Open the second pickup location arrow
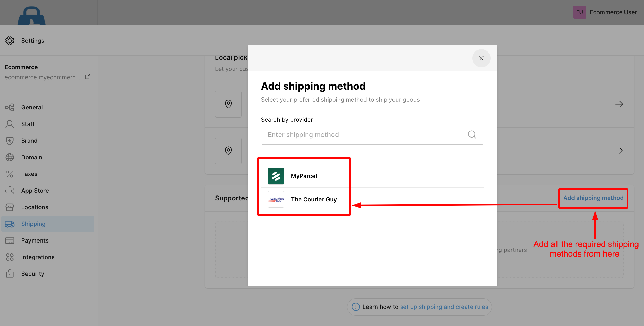This screenshot has height=326, width=644. [x=619, y=151]
